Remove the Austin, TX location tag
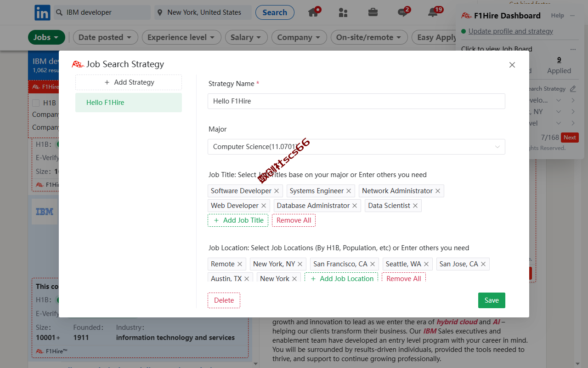 (247, 279)
